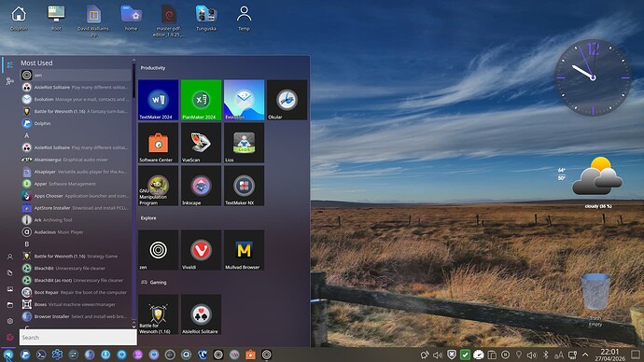This screenshot has height=362, width=644.
Task: Click the orange Software Center taskbar icon
Action: click(x=250, y=355)
